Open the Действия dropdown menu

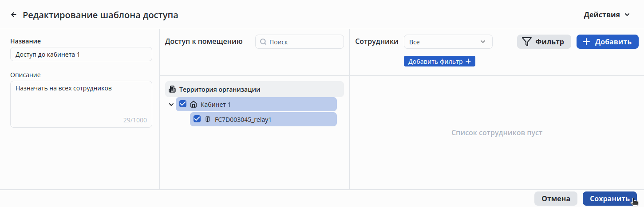(607, 15)
